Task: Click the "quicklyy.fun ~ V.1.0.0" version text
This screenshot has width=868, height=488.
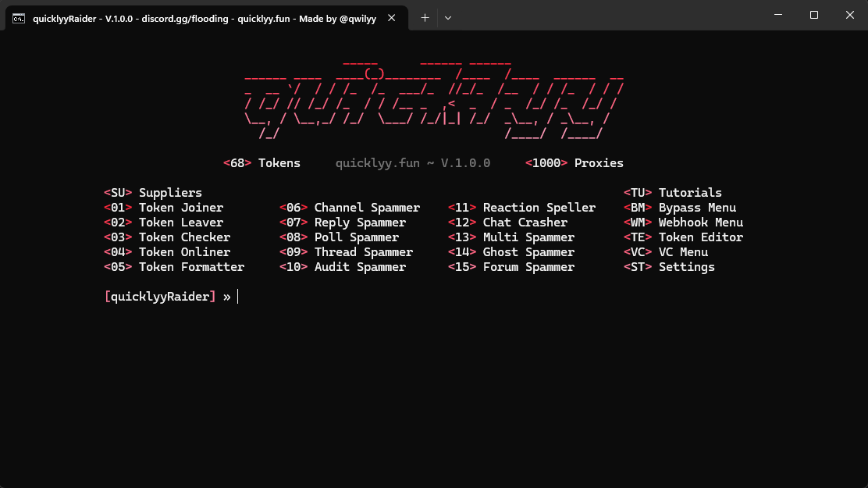Action: click(413, 163)
